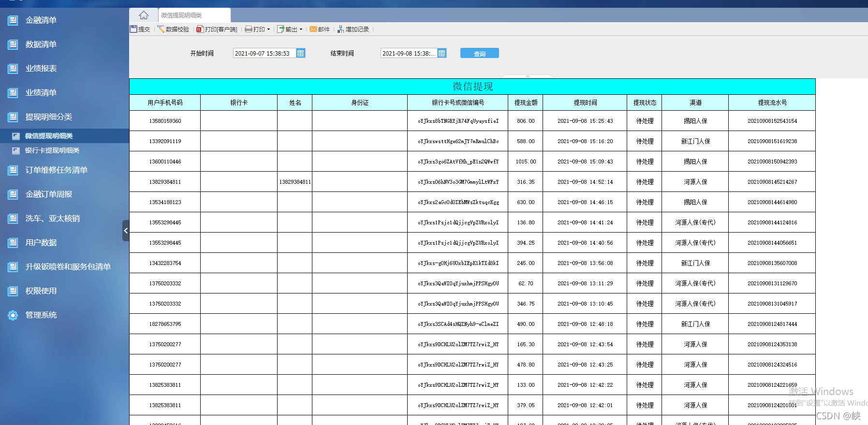Screen dimensions: 868x425
Task: Click the 查询 button
Action: pyautogui.click(x=479, y=53)
